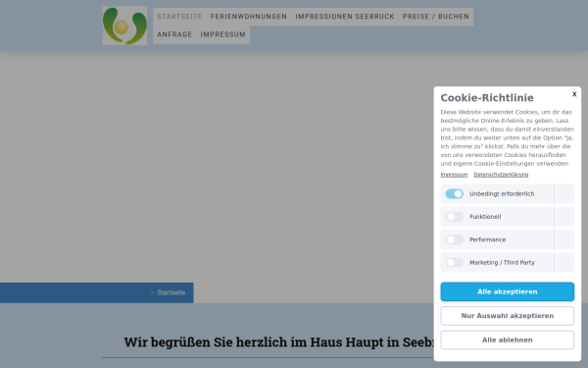
Task: Turn on Marketing / Third Party cookies
Action: click(x=454, y=262)
